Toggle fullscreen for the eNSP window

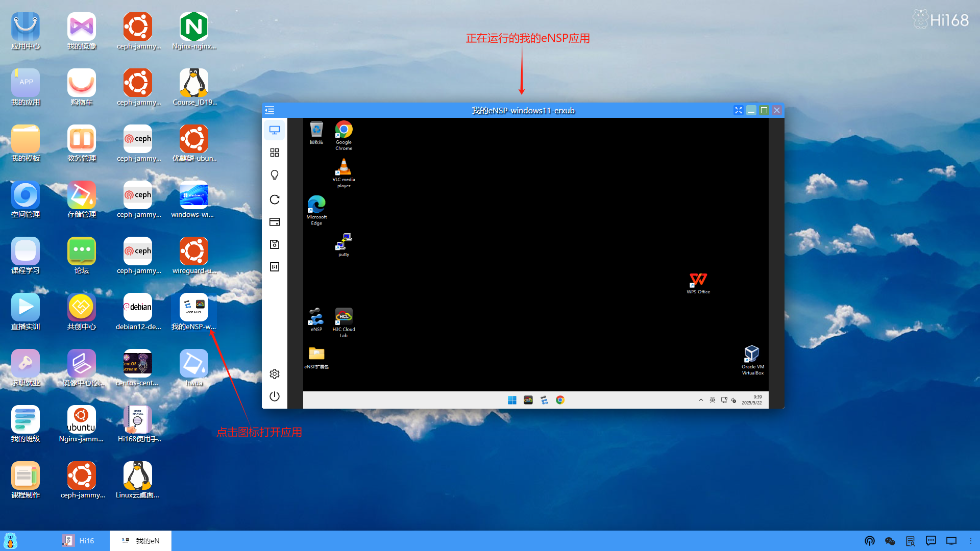[x=738, y=110]
